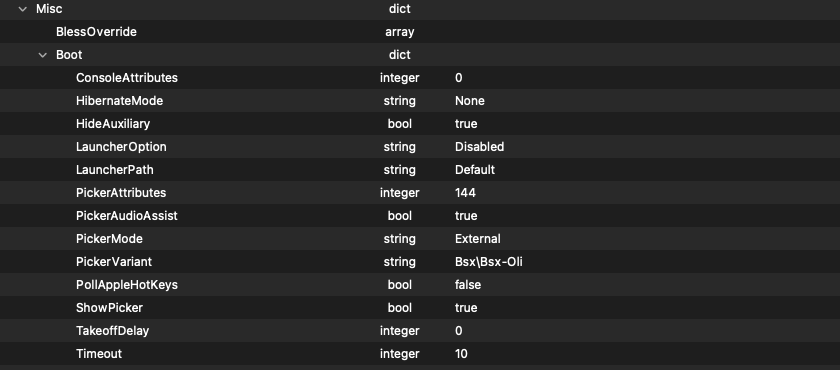Select the BlessOverride array row
840x370 pixels.
[x=420, y=32]
